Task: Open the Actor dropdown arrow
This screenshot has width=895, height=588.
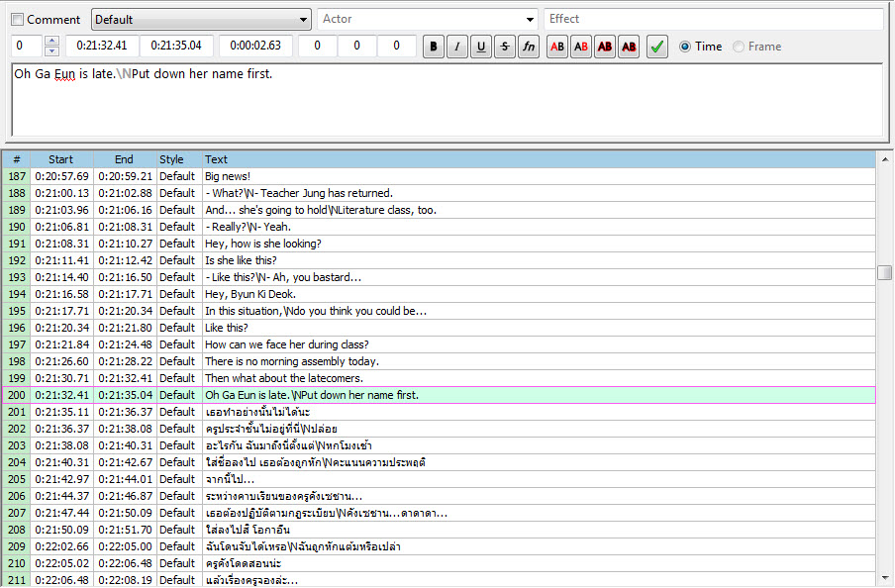Action: click(x=531, y=20)
